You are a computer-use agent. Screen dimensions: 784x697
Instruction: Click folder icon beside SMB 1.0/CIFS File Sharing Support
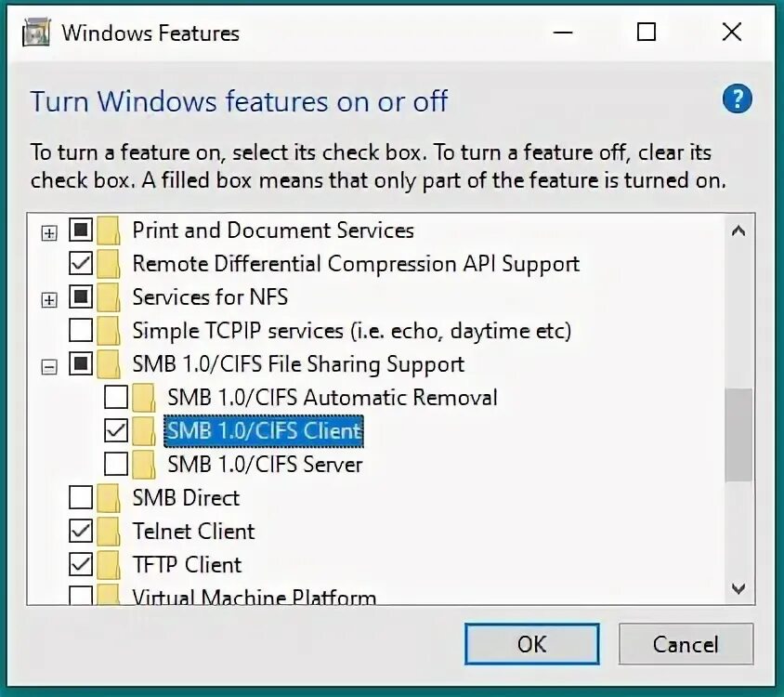coord(109,364)
